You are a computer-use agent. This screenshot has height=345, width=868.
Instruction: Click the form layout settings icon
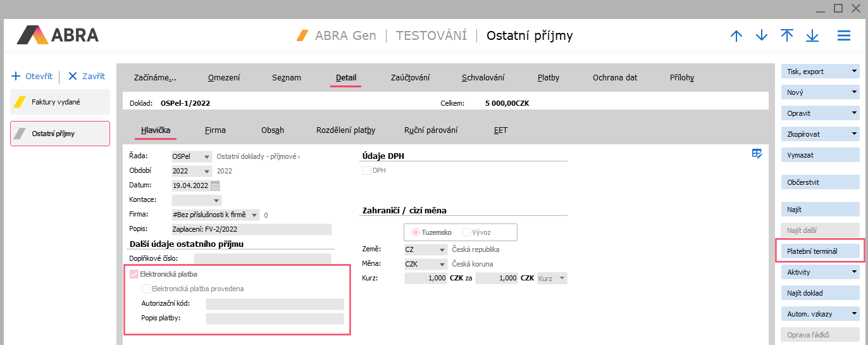click(x=757, y=153)
